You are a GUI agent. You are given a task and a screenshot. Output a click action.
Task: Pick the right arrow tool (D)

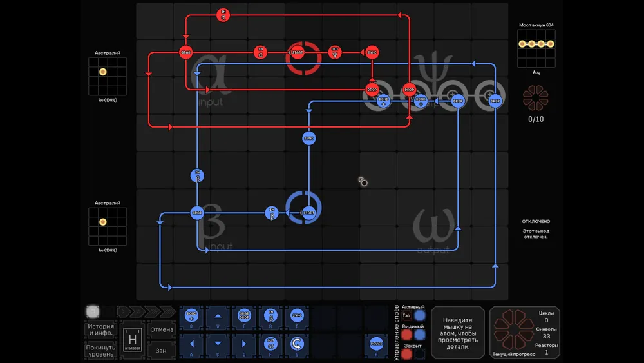pyautogui.click(x=244, y=345)
